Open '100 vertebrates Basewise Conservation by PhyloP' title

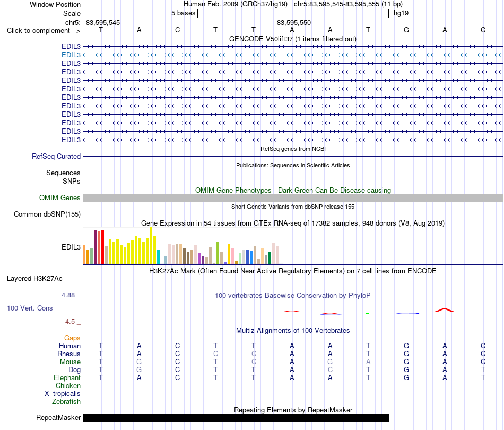(293, 296)
